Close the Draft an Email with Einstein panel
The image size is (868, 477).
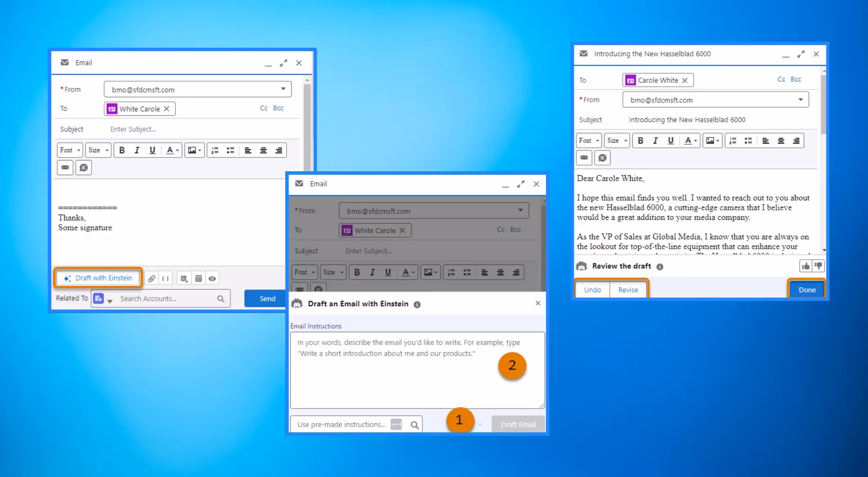pos(538,303)
